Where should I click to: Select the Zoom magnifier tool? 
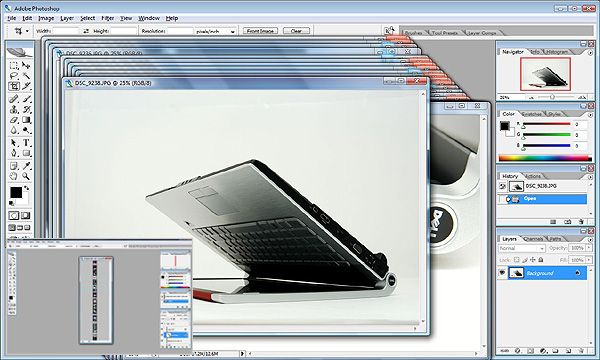[26, 176]
